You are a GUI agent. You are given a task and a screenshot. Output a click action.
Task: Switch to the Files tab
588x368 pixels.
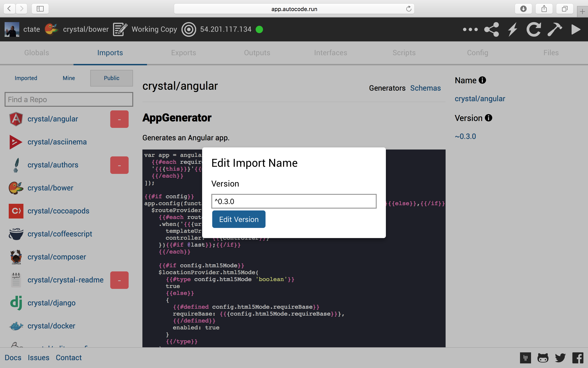pos(551,53)
